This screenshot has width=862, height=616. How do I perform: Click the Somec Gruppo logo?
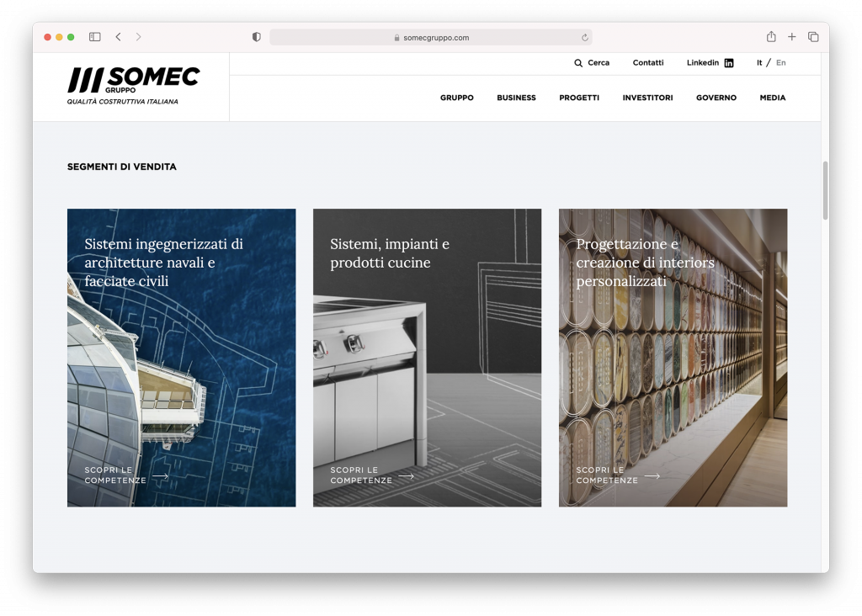coord(134,86)
